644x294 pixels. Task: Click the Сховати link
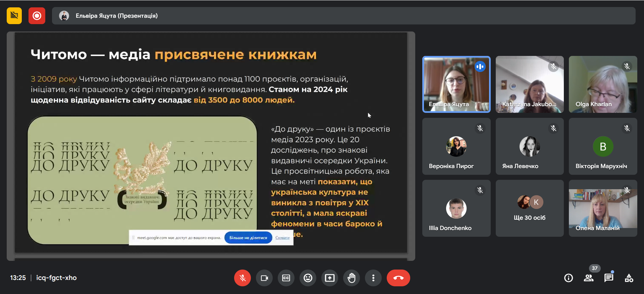[282, 238]
